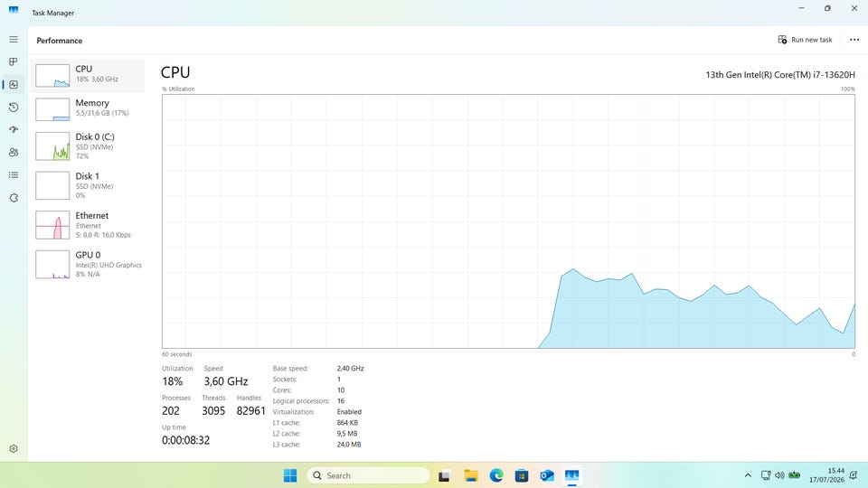The height and width of the screenshot is (488, 868).
Task: Click the taskbar Search box
Action: coord(368,475)
